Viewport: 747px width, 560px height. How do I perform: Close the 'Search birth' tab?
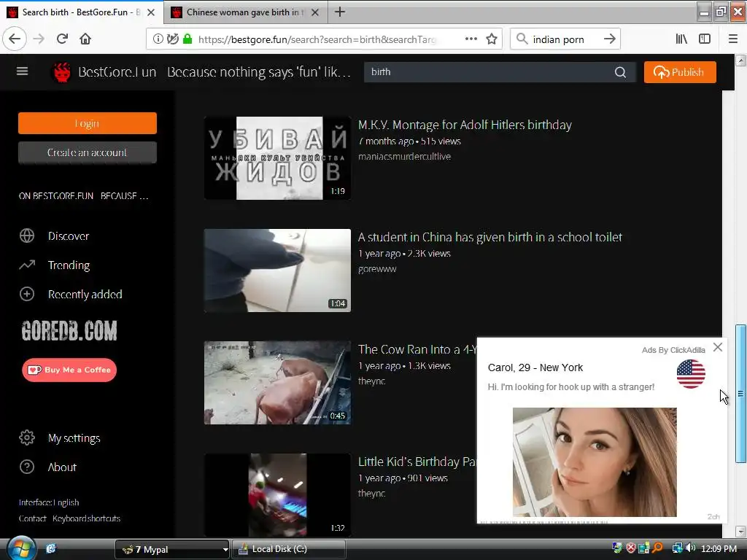[150, 12]
